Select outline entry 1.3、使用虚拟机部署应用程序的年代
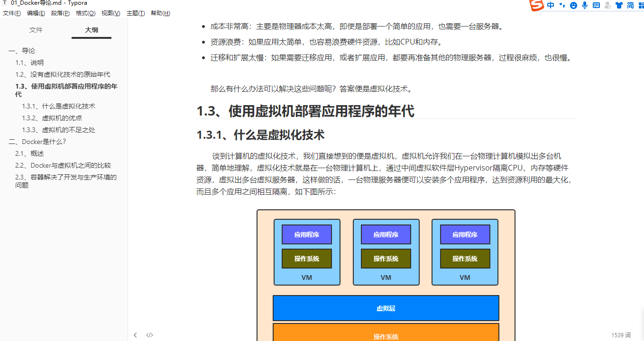The image size is (644, 341). (66, 90)
